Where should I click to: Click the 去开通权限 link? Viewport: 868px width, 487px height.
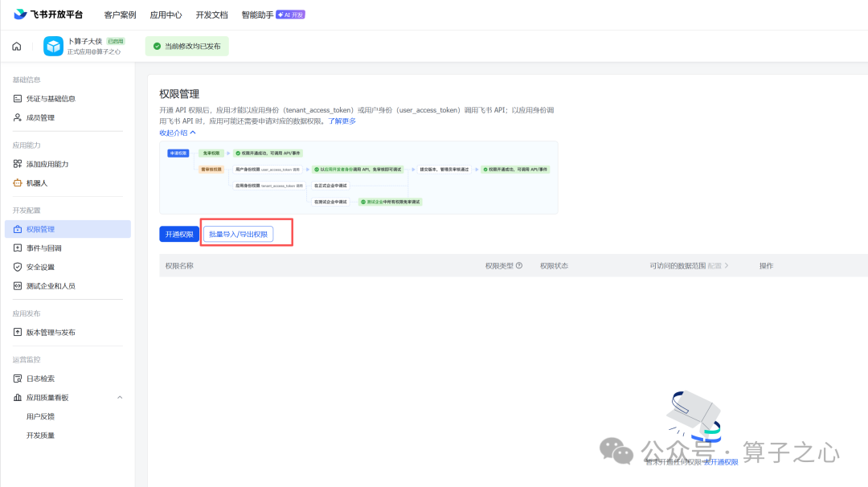(721, 462)
